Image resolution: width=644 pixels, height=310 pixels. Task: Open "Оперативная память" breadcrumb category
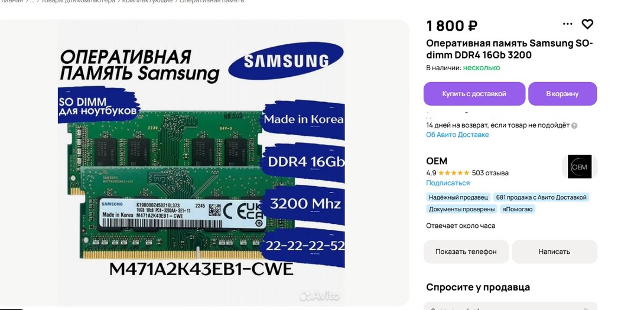tap(212, 2)
